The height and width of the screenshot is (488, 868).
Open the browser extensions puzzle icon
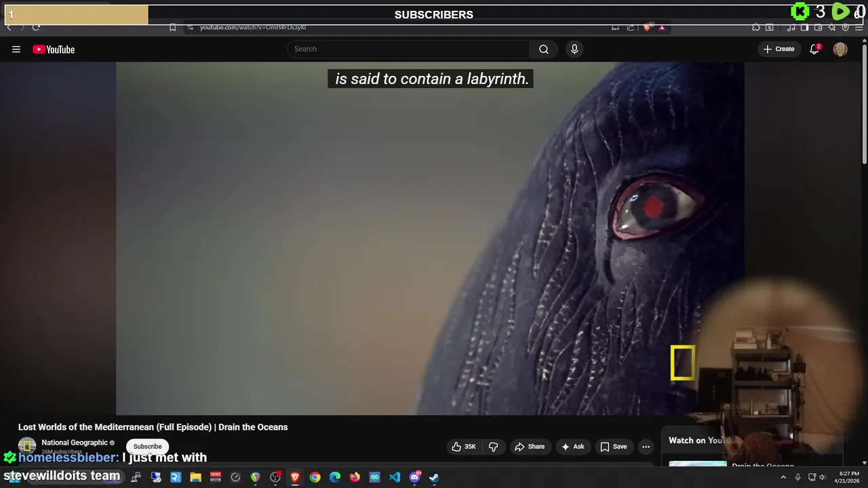756,27
